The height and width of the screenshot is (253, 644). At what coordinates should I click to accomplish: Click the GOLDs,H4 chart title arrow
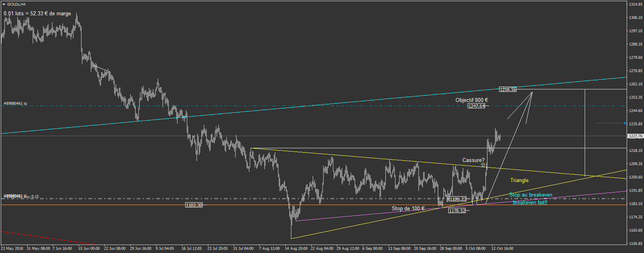4,4
